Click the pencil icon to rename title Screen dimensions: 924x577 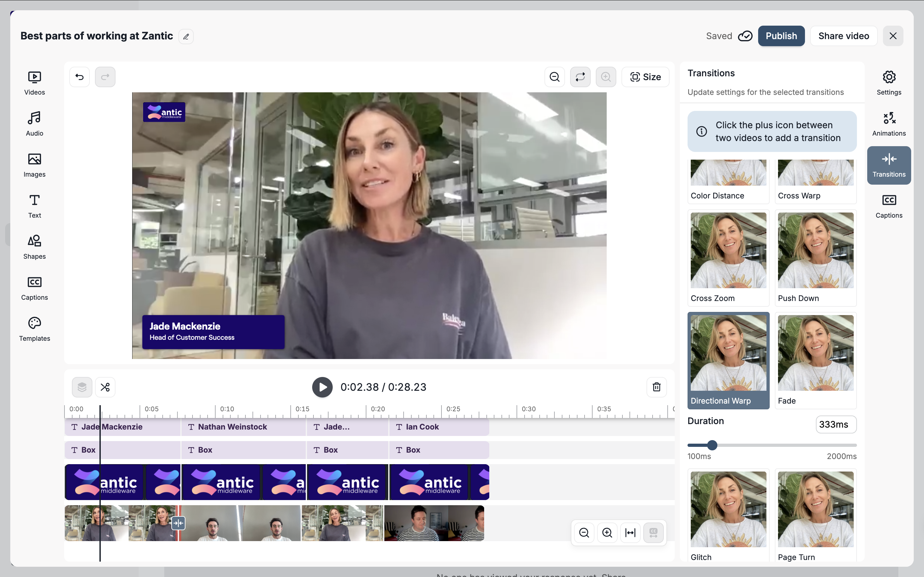186,37
